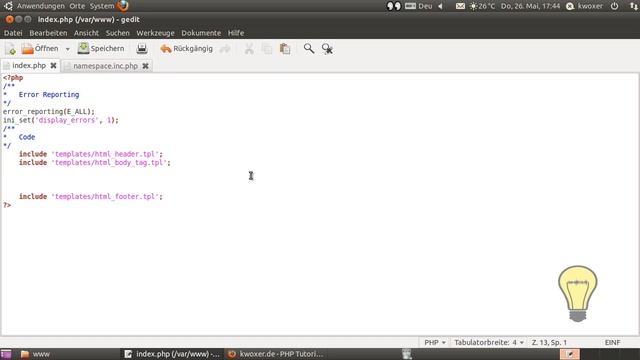Open the Werkzeuge menu
Image resolution: width=640 pixels, height=360 pixels.
[x=155, y=33]
